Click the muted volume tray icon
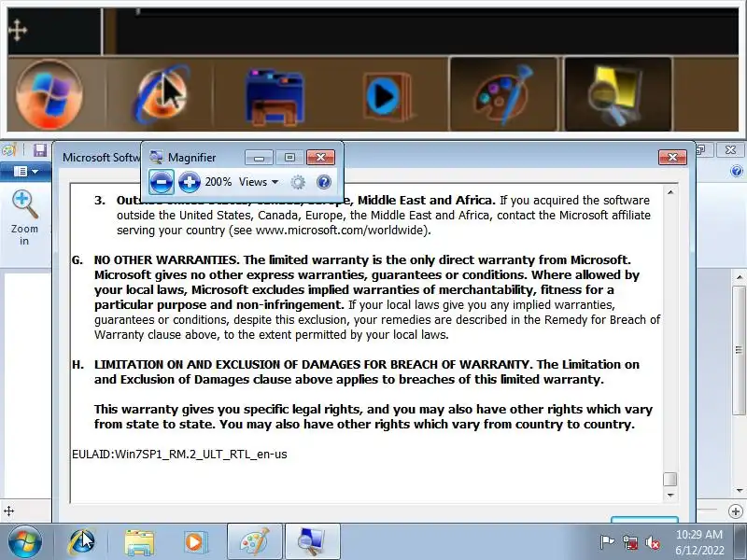The width and height of the screenshot is (747, 560). pyautogui.click(x=652, y=542)
